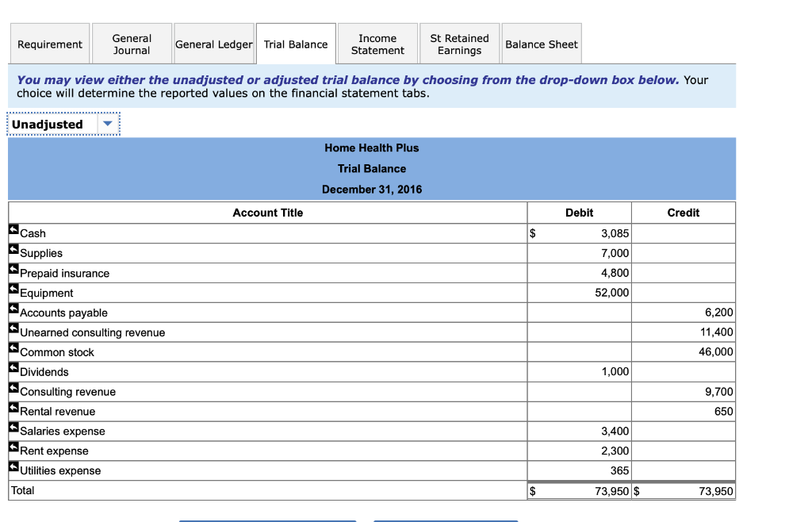This screenshot has width=812, height=522.
Task: Open the Balance Sheet tab
Action: pyautogui.click(x=542, y=44)
